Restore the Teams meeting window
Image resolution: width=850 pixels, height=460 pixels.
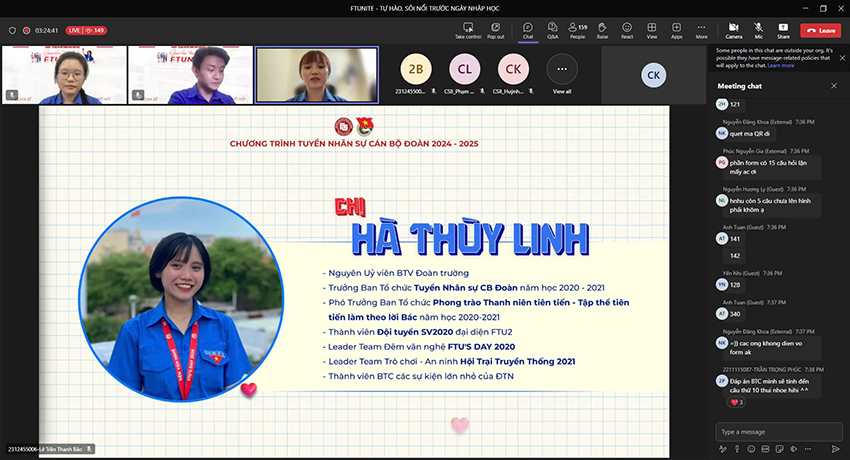[x=823, y=8]
